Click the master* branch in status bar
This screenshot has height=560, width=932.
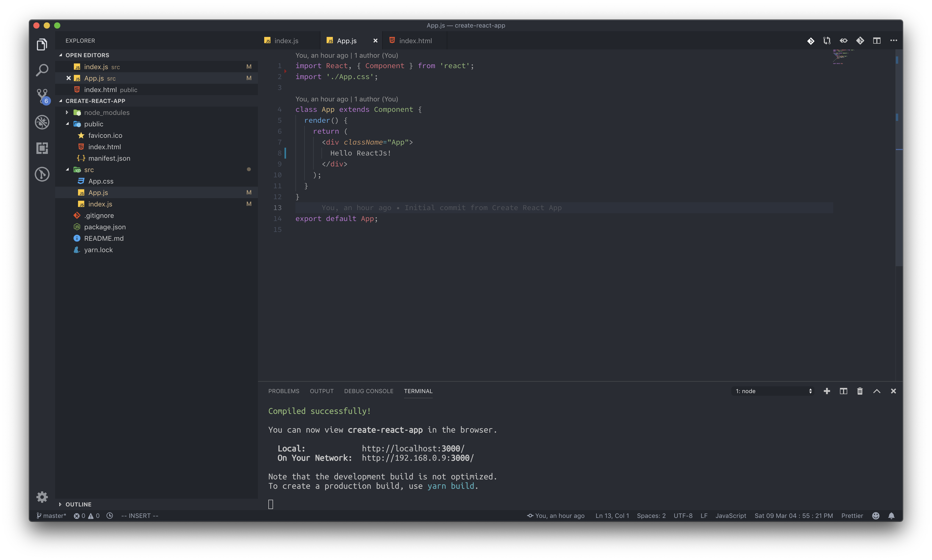[51, 516]
